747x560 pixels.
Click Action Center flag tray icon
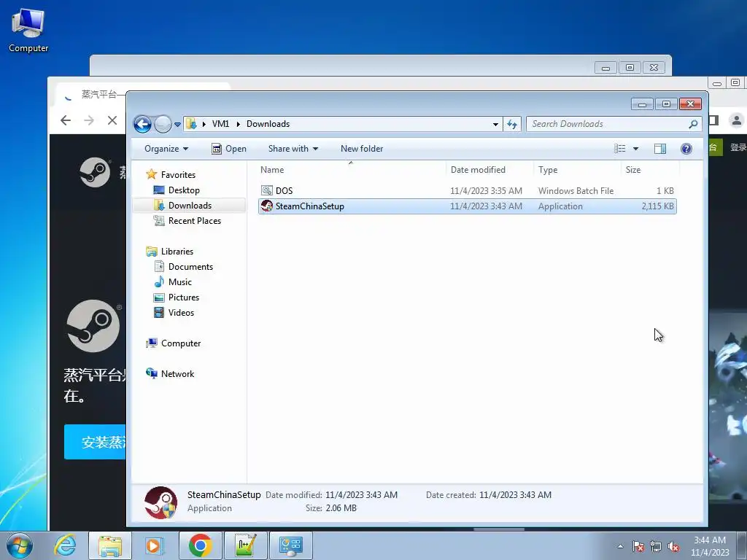coord(638,546)
